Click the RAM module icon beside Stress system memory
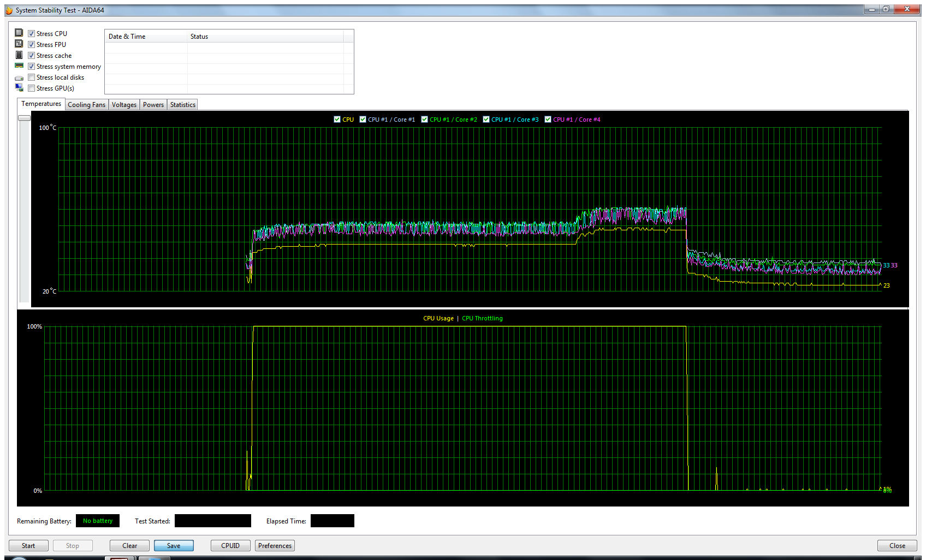 [19, 65]
